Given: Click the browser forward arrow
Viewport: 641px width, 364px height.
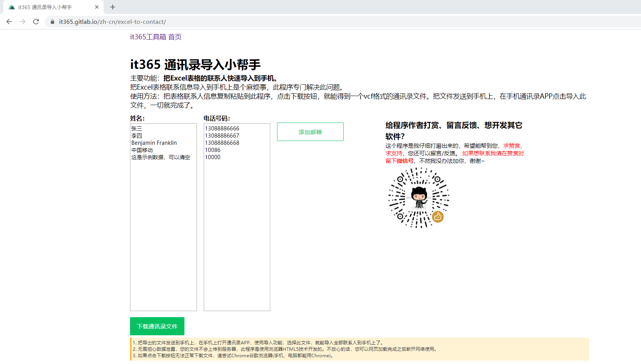Looking at the screenshot, I should click(x=23, y=22).
